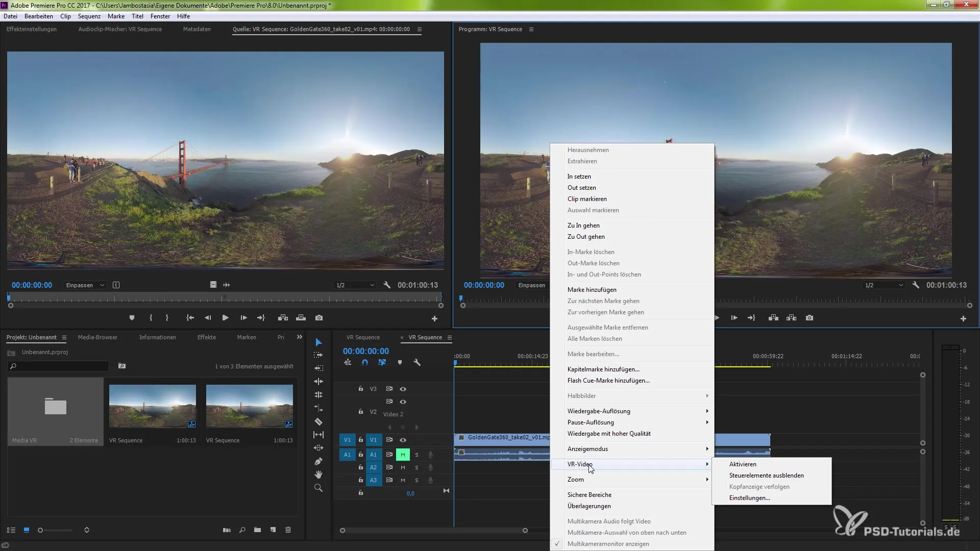Image resolution: width=980 pixels, height=551 pixels.
Task: Mute track A2 with M button
Action: point(403,467)
